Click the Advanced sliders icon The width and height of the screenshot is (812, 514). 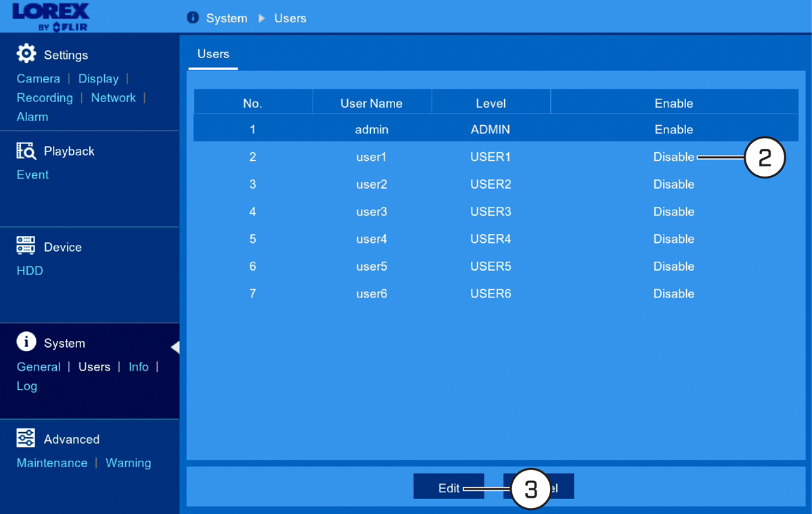(26, 438)
